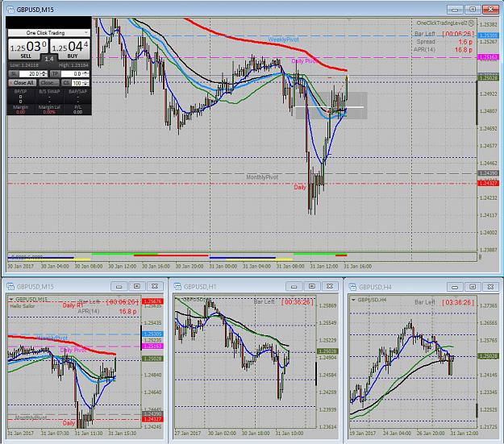Image resolution: width=504 pixels, height=444 pixels.
Task: Maximize the small GBPUSD,M15 window
Action: click(x=136, y=286)
